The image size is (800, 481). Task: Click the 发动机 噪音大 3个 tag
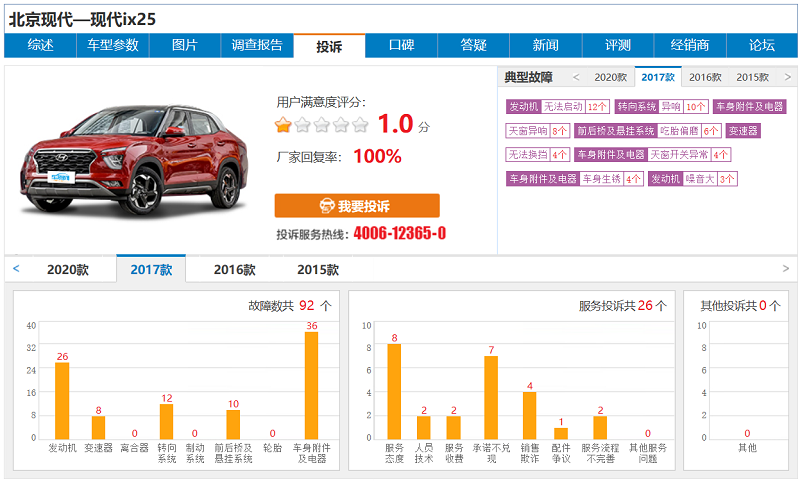point(693,179)
